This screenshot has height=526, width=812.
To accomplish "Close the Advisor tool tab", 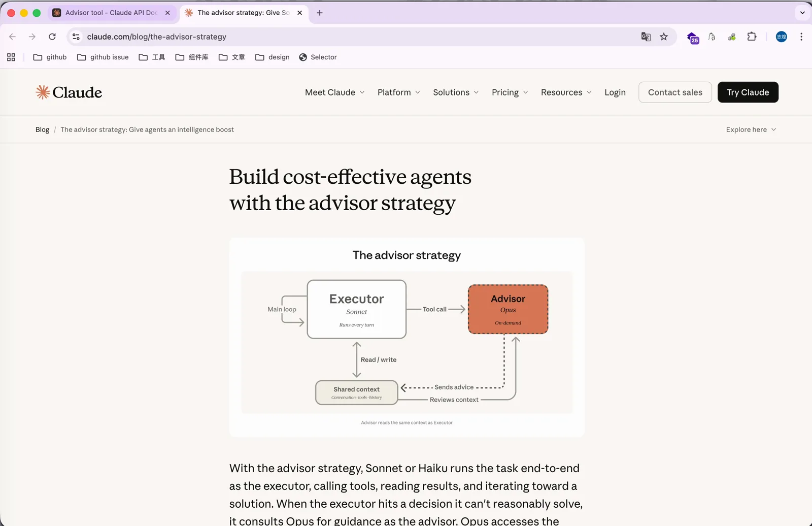I will tap(167, 13).
